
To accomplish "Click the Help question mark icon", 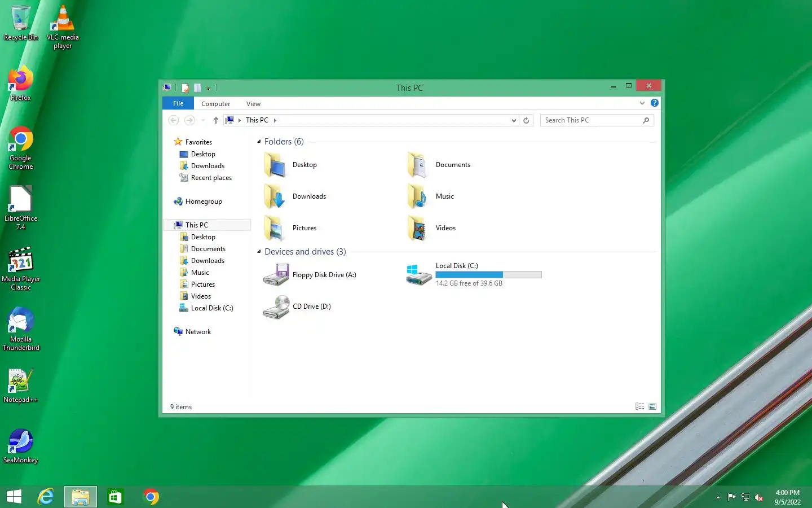I will [654, 103].
